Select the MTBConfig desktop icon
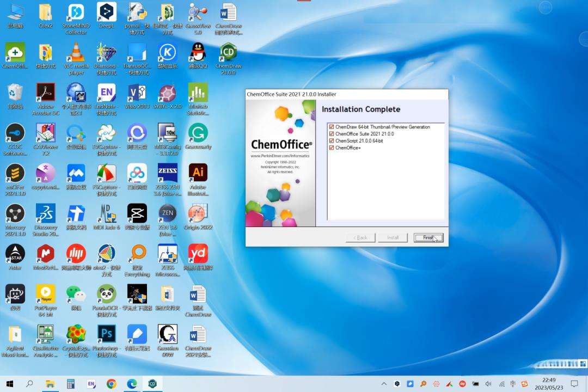Screen dimensions: 588x392 [x=168, y=139]
